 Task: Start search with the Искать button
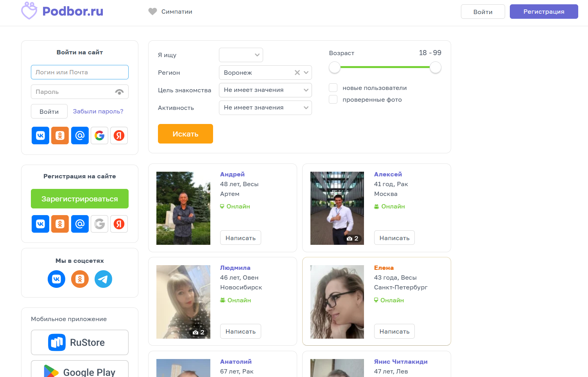pyautogui.click(x=185, y=134)
